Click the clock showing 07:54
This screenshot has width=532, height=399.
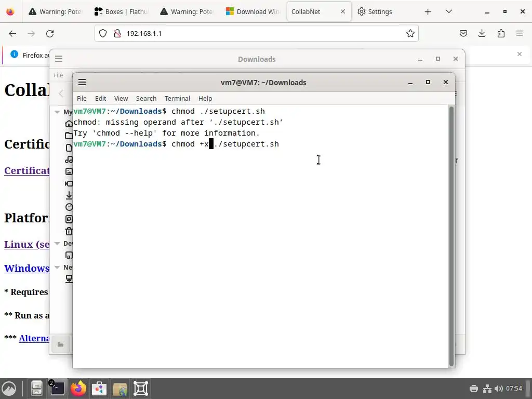point(514,389)
